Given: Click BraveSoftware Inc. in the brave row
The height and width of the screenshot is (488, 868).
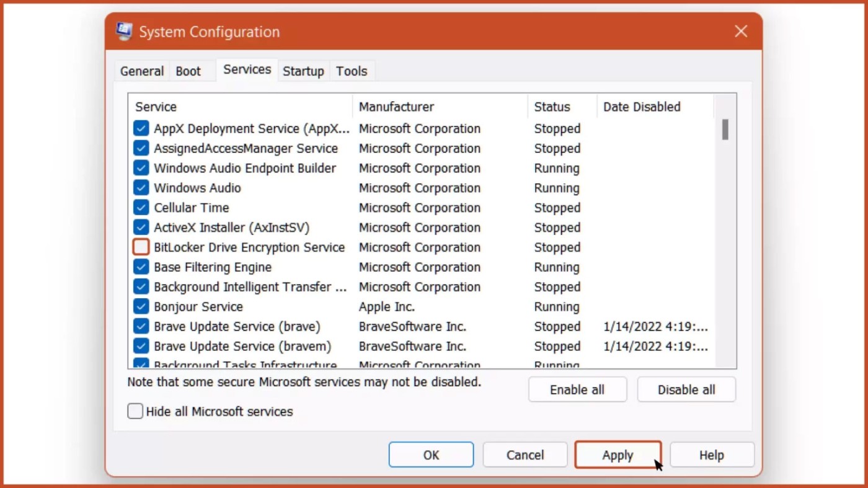Looking at the screenshot, I should tap(412, 327).
